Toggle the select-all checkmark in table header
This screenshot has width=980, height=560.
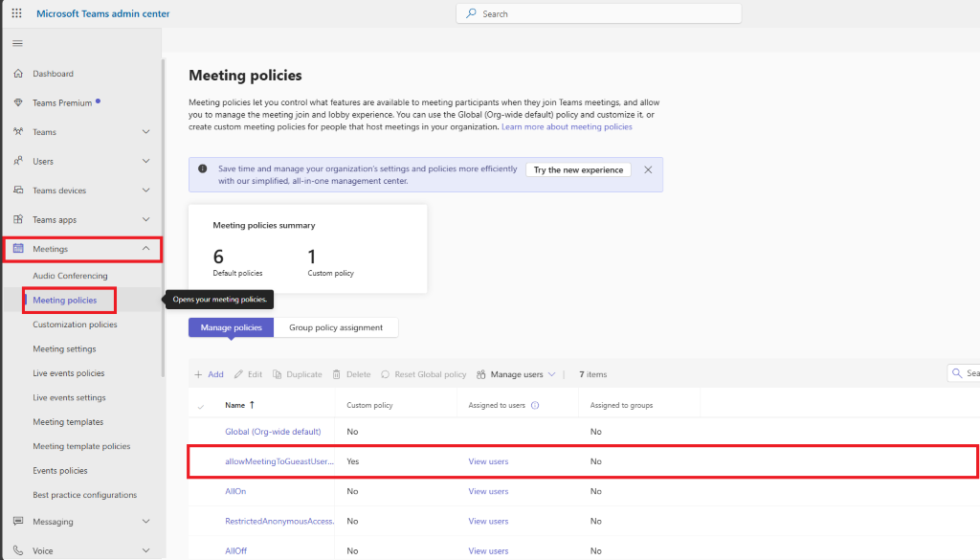pos(201,406)
